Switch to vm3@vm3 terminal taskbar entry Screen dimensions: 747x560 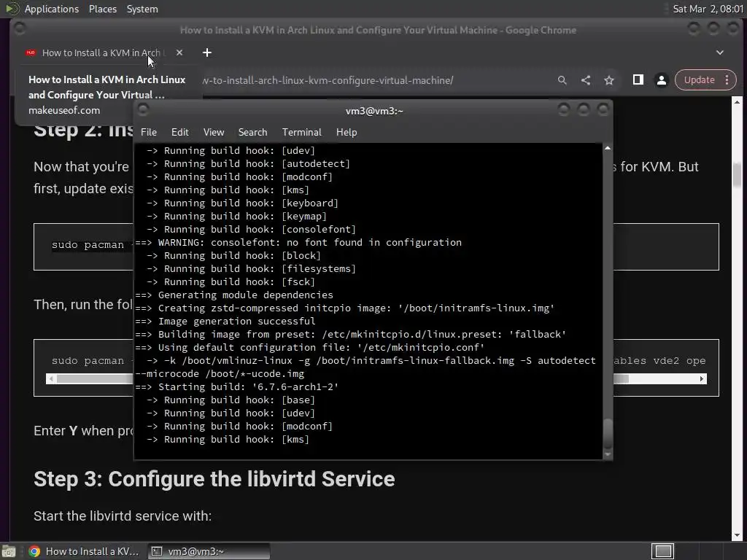209,551
